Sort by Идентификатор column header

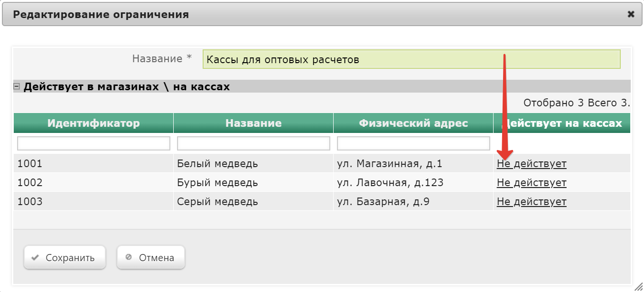(x=93, y=123)
